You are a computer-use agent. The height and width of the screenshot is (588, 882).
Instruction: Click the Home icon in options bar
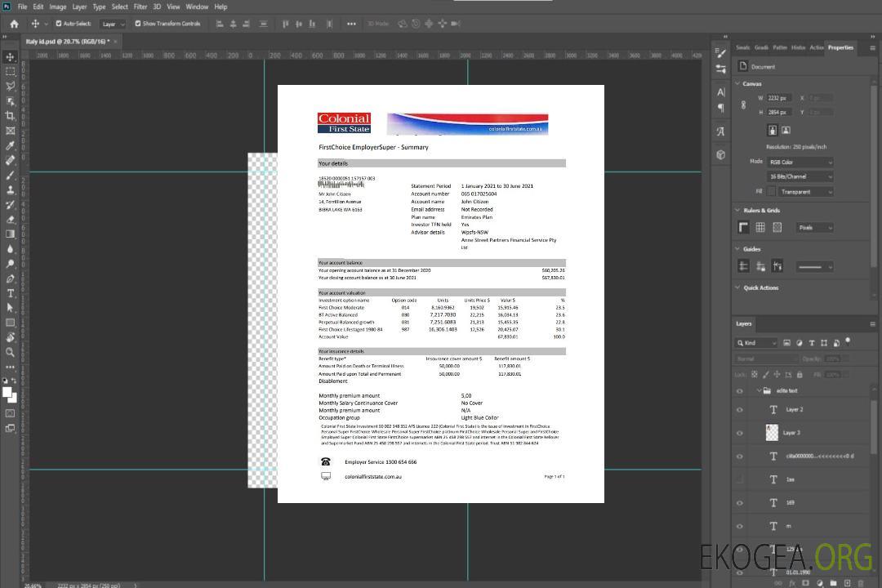[x=14, y=24]
